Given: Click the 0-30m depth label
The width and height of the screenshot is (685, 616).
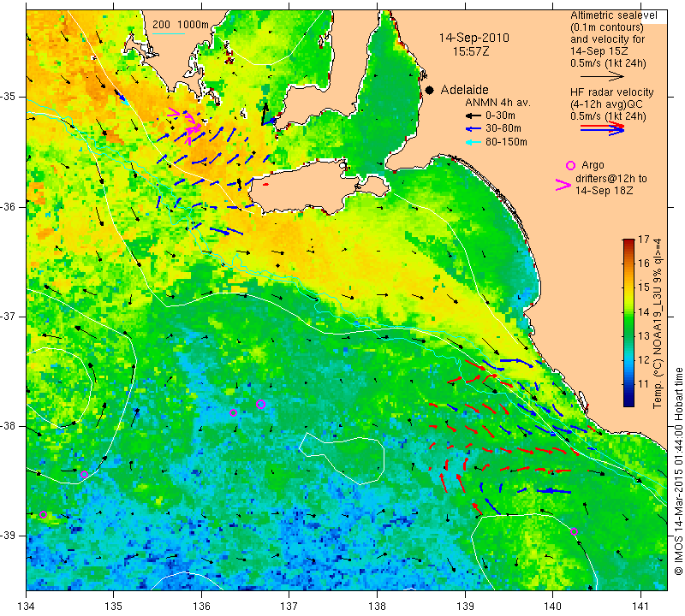Looking at the screenshot, I should click(x=500, y=116).
